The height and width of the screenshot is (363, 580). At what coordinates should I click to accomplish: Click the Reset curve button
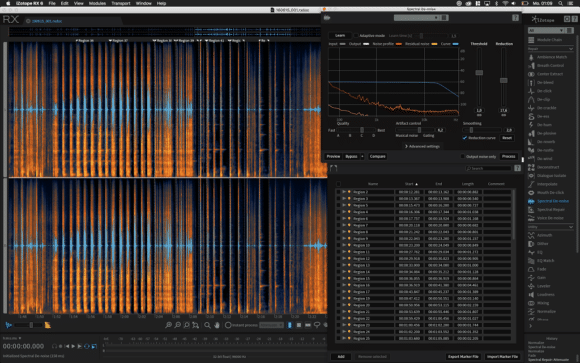point(507,138)
